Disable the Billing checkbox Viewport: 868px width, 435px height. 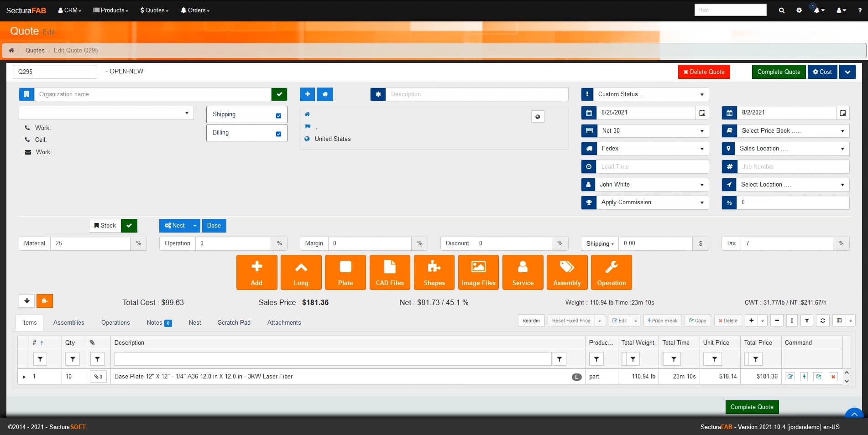coord(278,134)
